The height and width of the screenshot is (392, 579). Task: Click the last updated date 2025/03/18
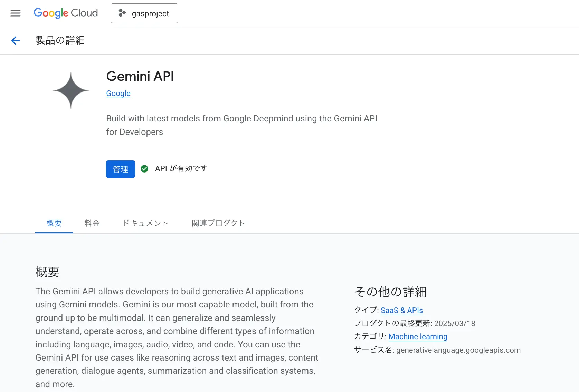(455, 323)
